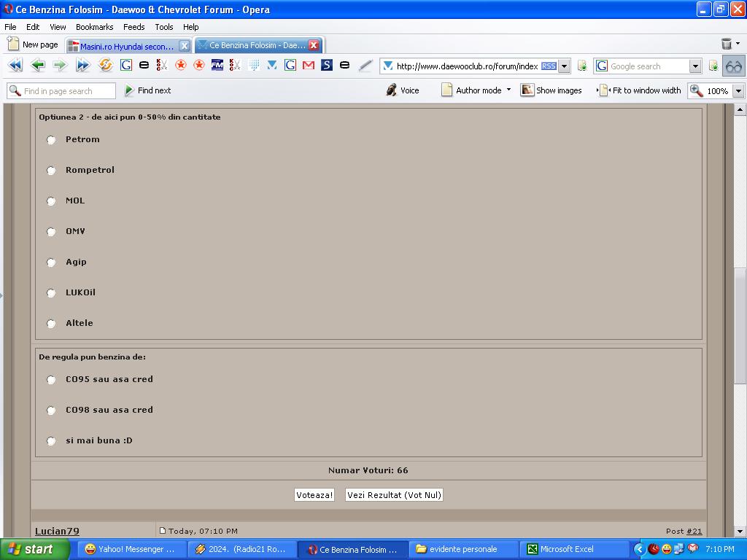Open the zoom percentage dropdown
This screenshot has width=747, height=560.
(x=738, y=91)
